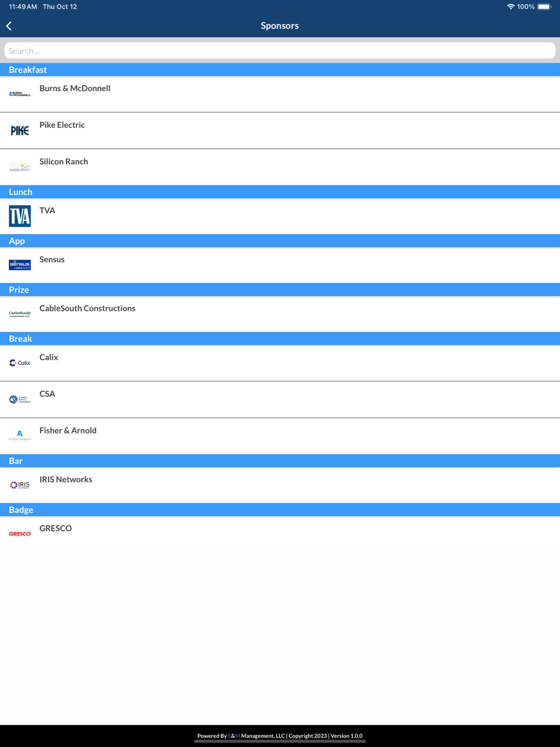560x747 pixels.
Task: Tap the TVA logo
Action: (x=20, y=216)
